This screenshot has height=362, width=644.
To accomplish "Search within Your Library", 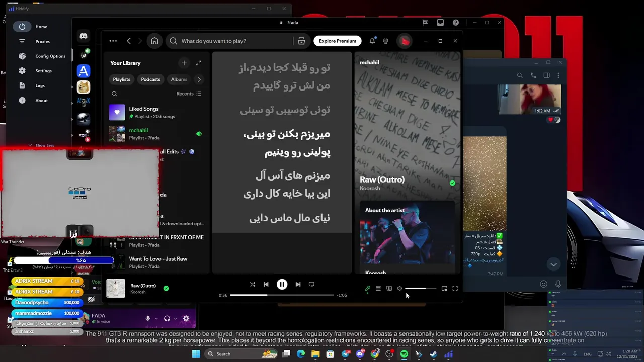I will pos(114,94).
